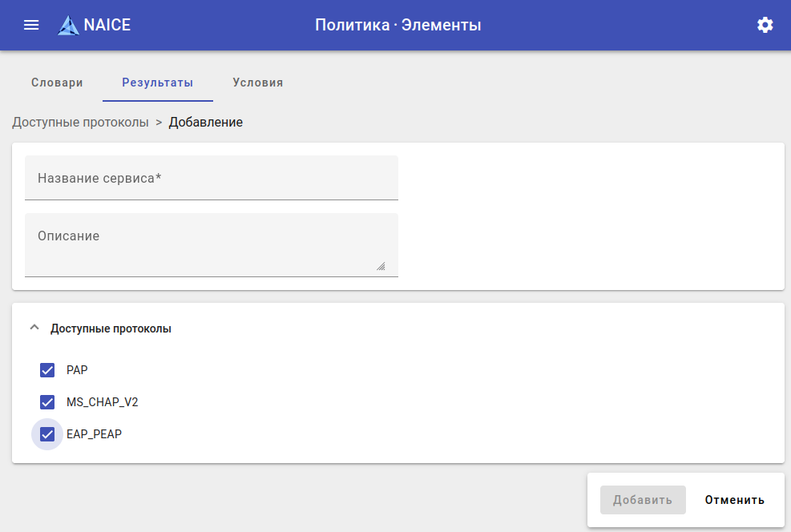The image size is (791, 532).
Task: Click the Отменить button
Action: 734,500
